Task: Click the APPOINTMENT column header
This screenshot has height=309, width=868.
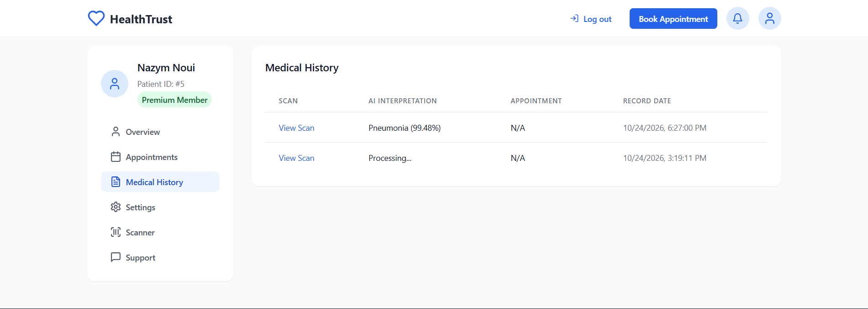Action: (x=536, y=101)
